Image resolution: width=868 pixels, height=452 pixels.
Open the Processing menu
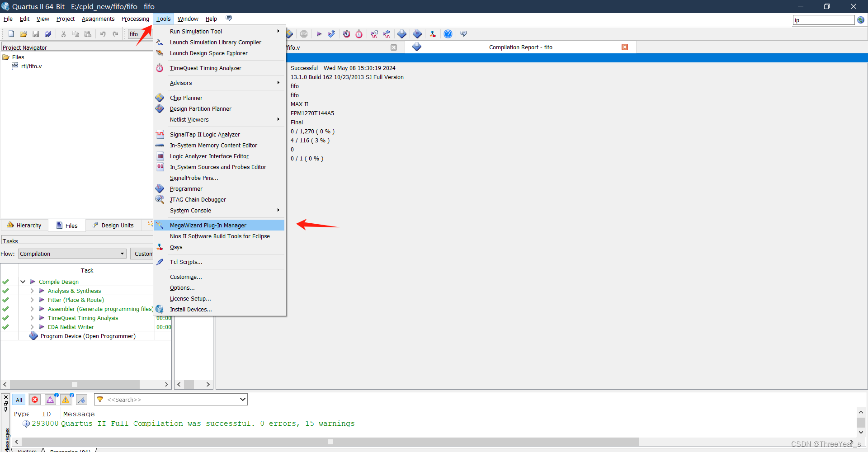(135, 19)
